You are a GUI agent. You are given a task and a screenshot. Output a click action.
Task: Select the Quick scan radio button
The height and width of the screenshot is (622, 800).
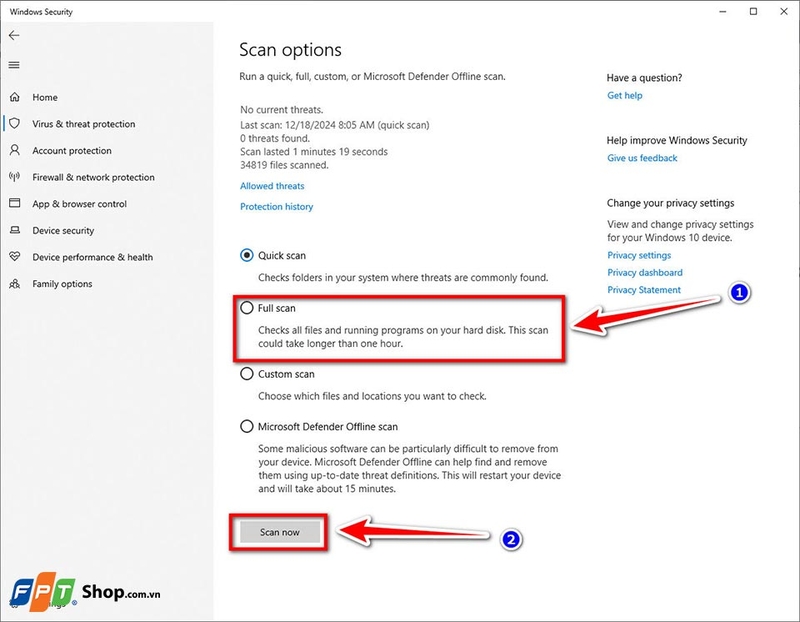coord(247,255)
